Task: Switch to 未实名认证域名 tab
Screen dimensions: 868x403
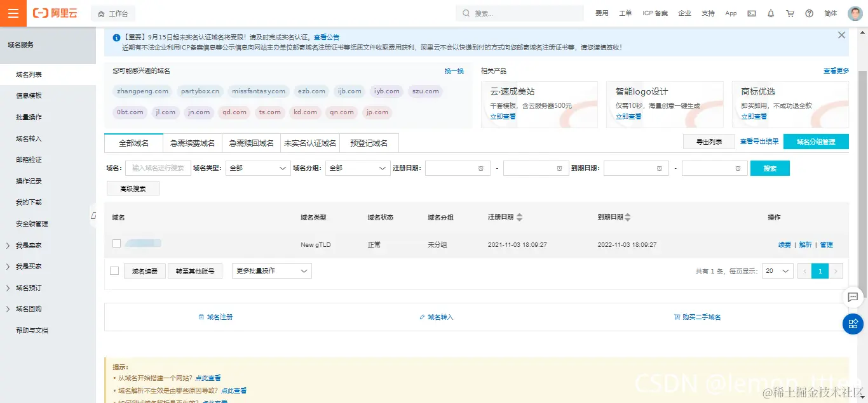Action: pos(310,143)
